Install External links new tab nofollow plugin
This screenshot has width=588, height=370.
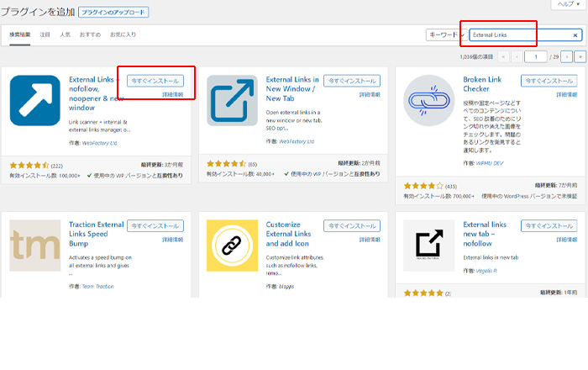pyautogui.click(x=549, y=226)
